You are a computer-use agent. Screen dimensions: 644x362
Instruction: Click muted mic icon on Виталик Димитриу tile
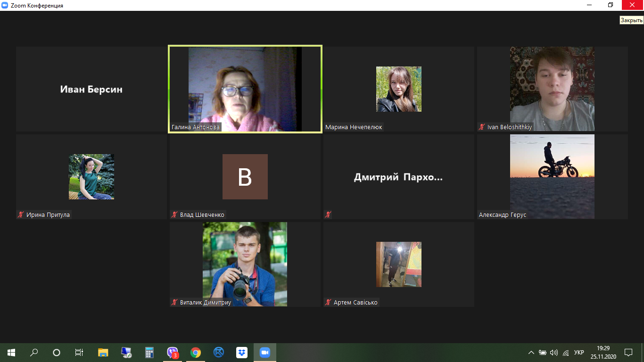[174, 303]
